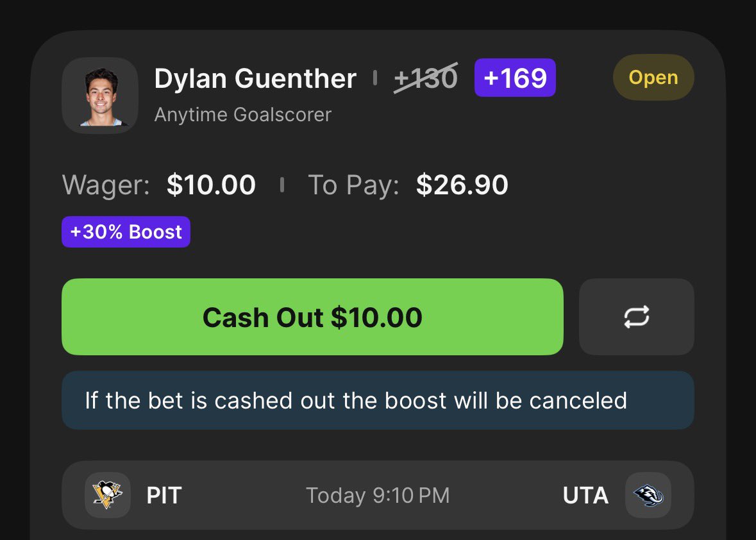Viewport: 756px width, 540px height.
Task: Click the To Pay label text
Action: (x=353, y=185)
